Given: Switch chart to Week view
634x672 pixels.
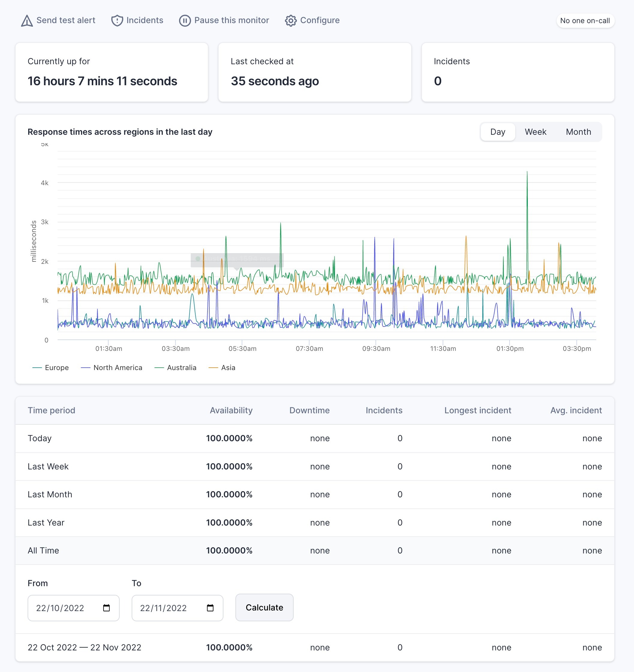Looking at the screenshot, I should (535, 132).
